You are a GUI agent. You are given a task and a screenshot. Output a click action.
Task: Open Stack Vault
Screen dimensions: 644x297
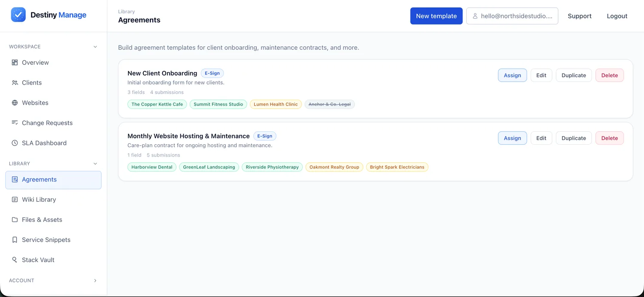(x=53, y=260)
